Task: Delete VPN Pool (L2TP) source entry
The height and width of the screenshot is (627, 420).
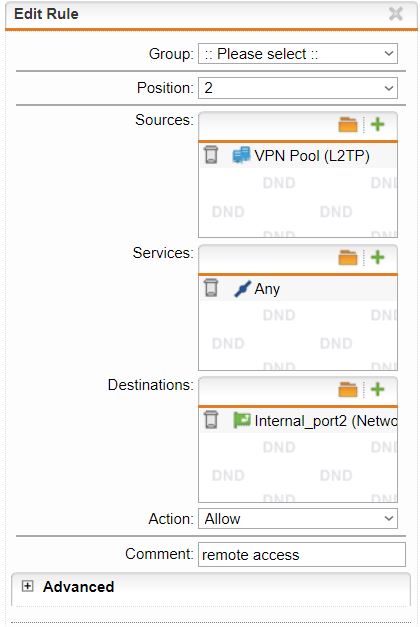Action: 211,155
